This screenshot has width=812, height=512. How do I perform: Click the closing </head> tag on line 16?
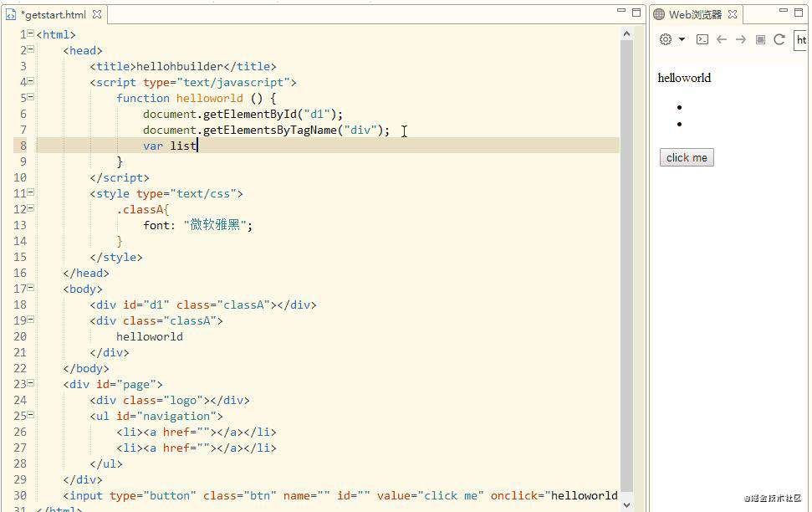pyautogui.click(x=86, y=273)
